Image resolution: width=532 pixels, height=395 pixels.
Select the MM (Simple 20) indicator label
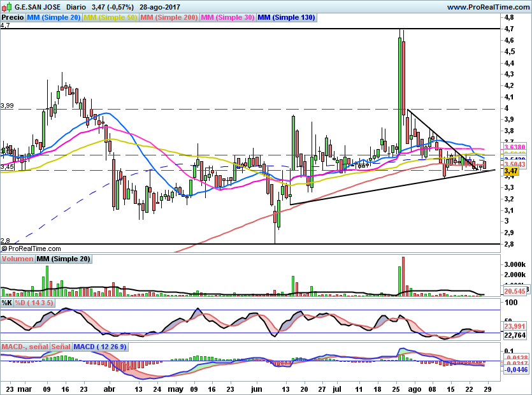[54, 18]
